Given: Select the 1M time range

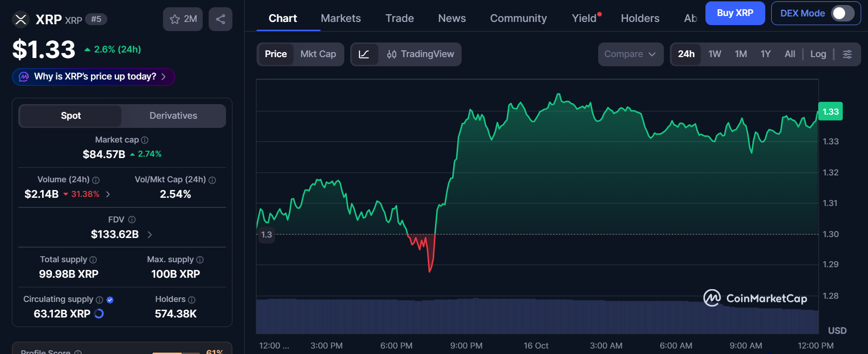Looking at the screenshot, I should pos(741,54).
